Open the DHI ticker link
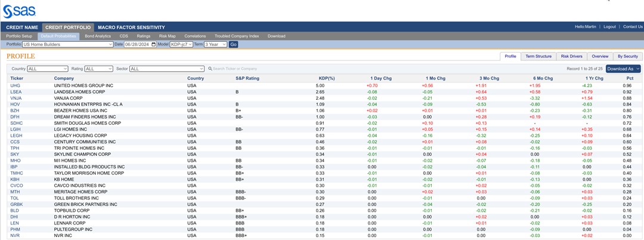 pyautogui.click(x=14, y=217)
